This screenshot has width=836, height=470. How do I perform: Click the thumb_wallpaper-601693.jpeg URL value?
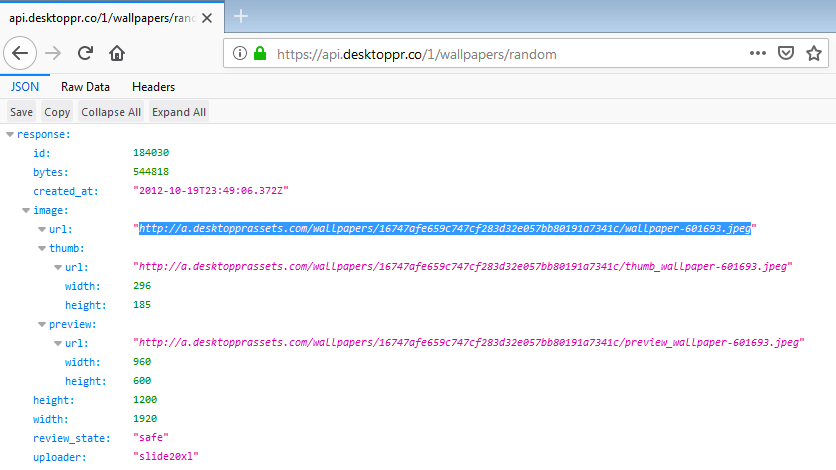coord(463,266)
